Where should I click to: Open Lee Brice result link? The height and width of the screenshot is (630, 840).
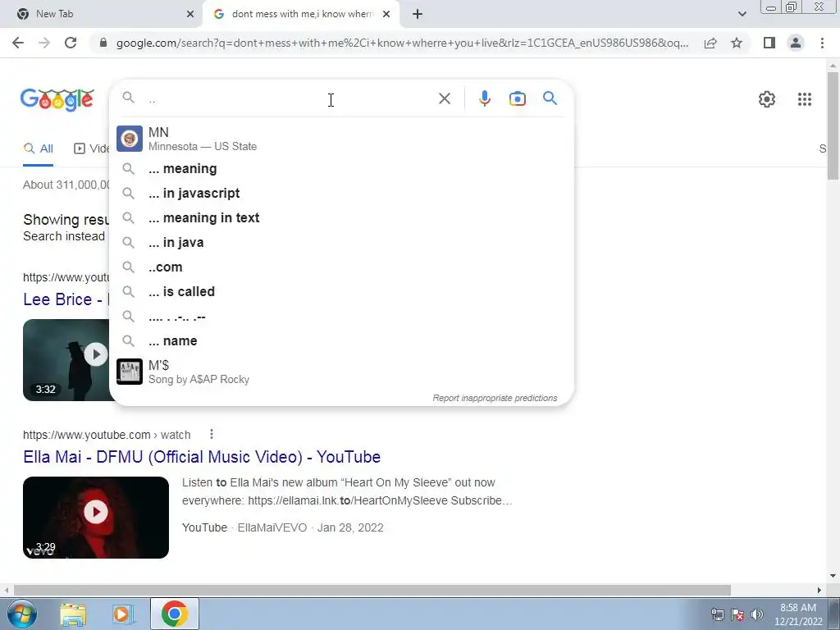point(66,299)
